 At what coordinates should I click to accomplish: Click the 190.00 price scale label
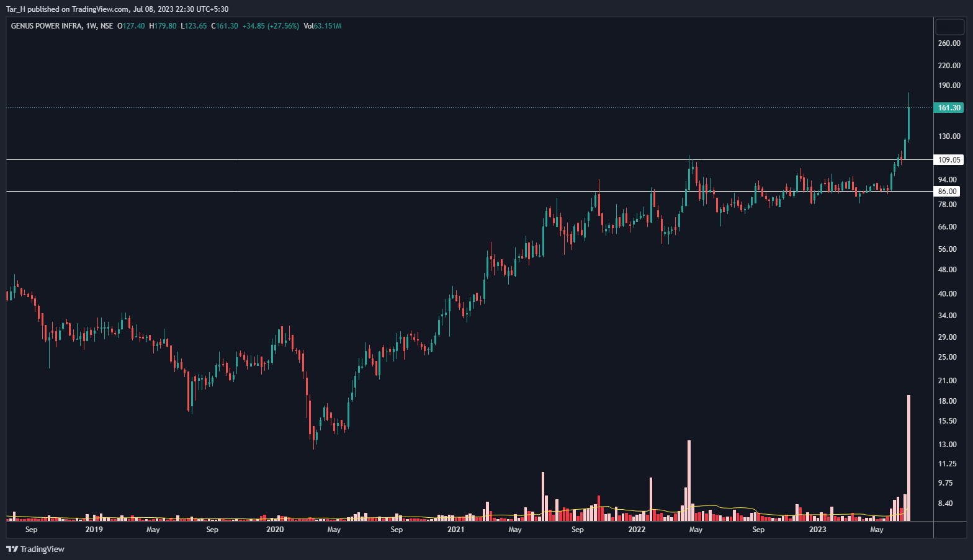949,86
